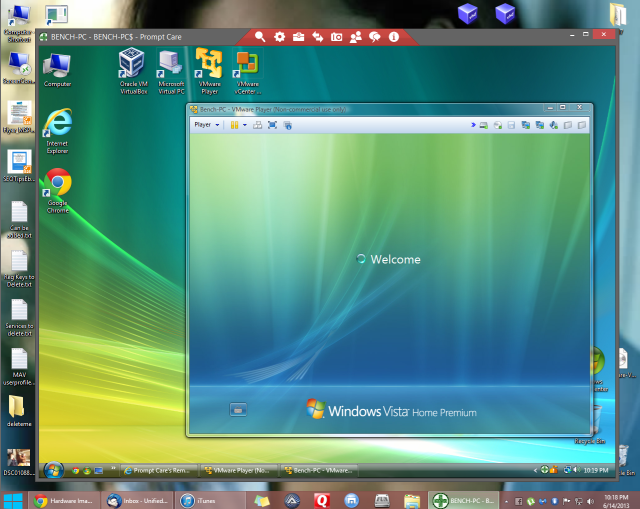Click the hard disk device icon in VMware
Viewport: 640px width, 509px height.
(484, 125)
